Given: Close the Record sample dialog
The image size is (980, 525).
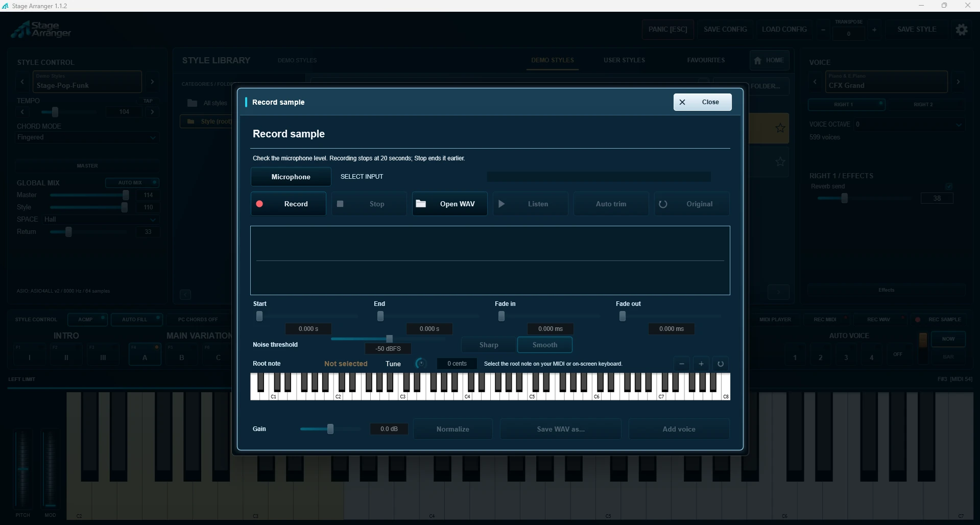Looking at the screenshot, I should (x=702, y=102).
